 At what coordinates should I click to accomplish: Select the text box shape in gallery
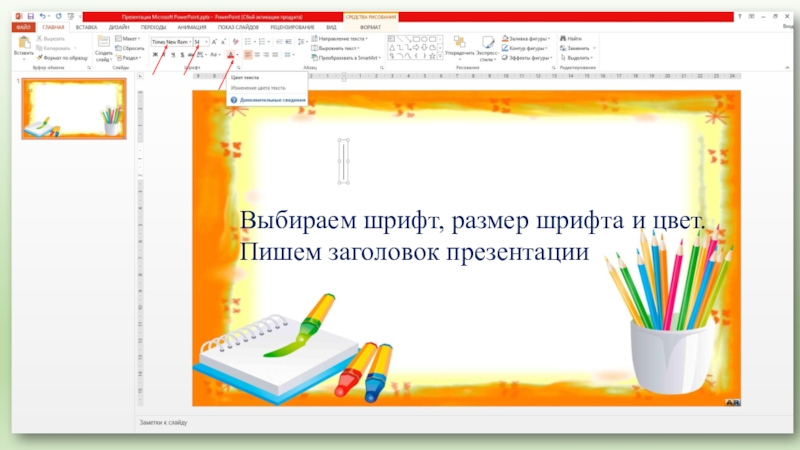[391, 39]
